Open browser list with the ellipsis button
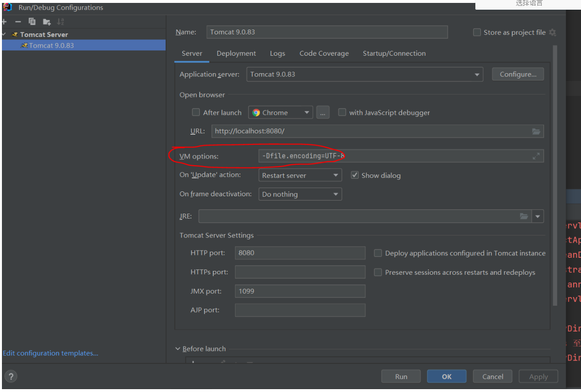The width and height of the screenshot is (581, 392). (x=323, y=112)
